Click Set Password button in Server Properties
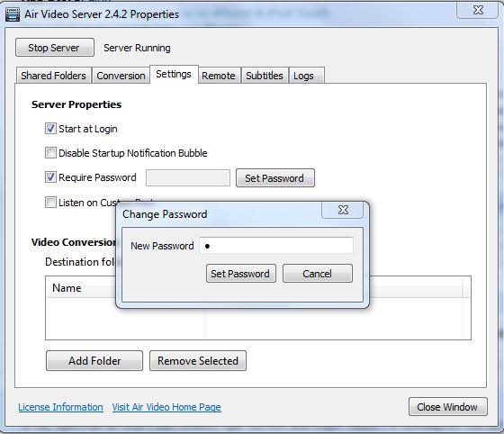Image resolution: width=504 pixels, height=434 pixels. [x=275, y=177]
